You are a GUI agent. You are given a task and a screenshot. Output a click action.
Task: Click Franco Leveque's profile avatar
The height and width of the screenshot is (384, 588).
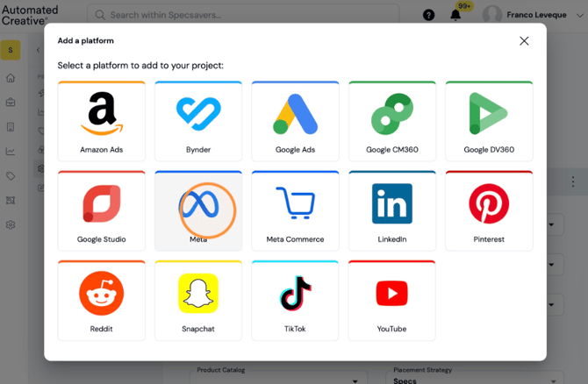[492, 15]
